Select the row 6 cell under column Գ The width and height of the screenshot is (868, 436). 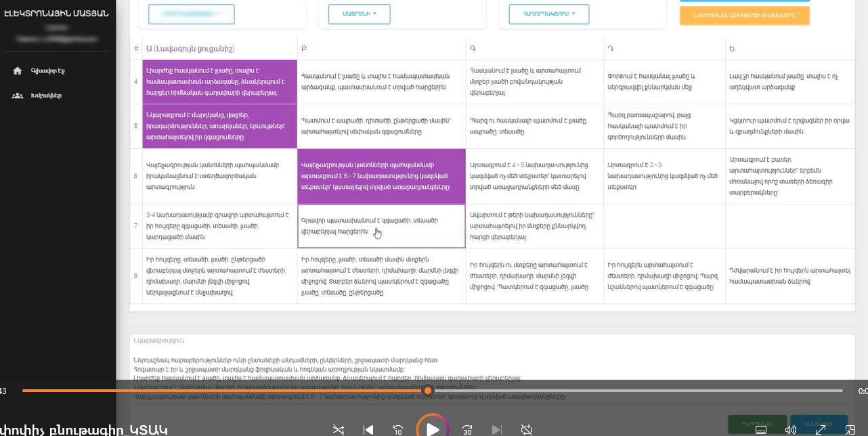(535, 176)
